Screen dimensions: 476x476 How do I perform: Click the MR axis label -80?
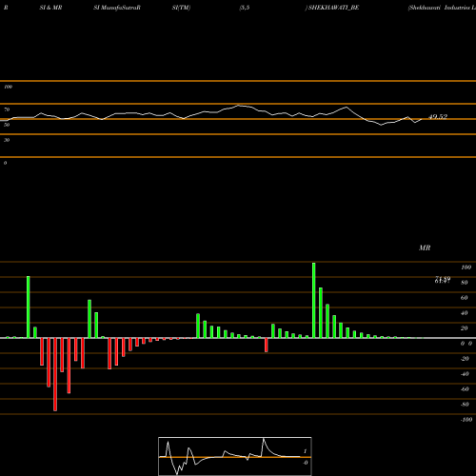465,405
